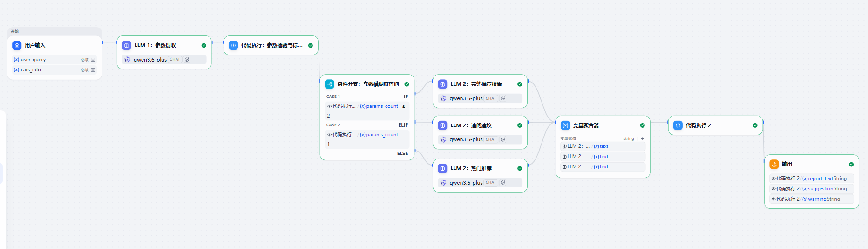
Task: Click green status check on LLM 1: 参数提取
Action: (203, 45)
